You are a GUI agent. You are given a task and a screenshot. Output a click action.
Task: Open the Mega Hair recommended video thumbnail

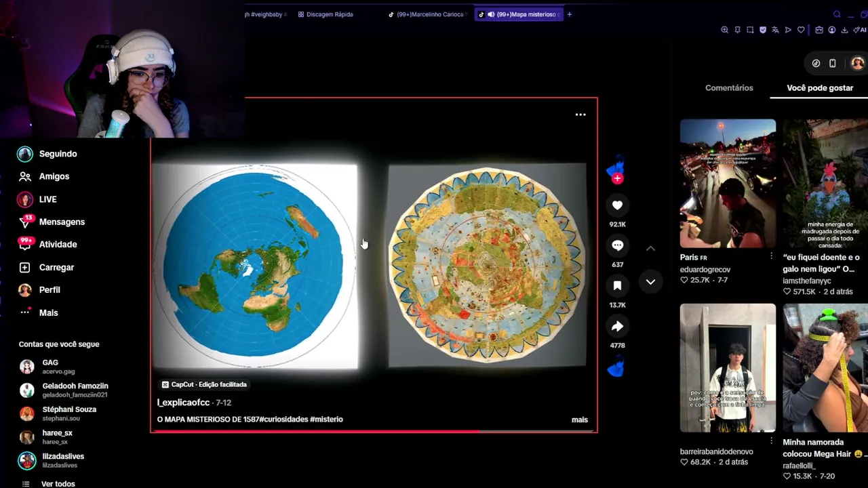coord(825,368)
